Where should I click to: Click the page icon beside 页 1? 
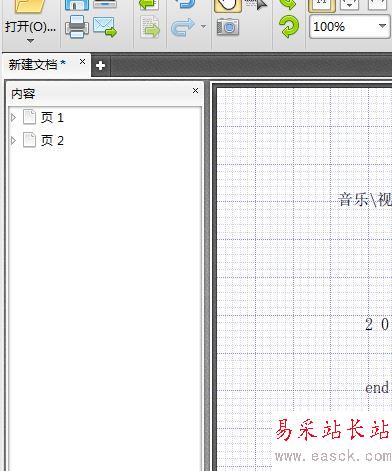click(x=29, y=117)
